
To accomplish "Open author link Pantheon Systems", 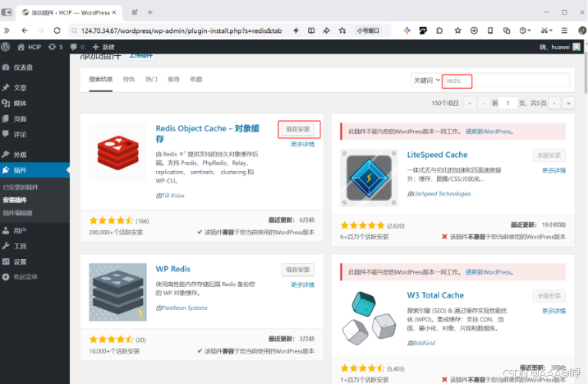I will point(185,308).
